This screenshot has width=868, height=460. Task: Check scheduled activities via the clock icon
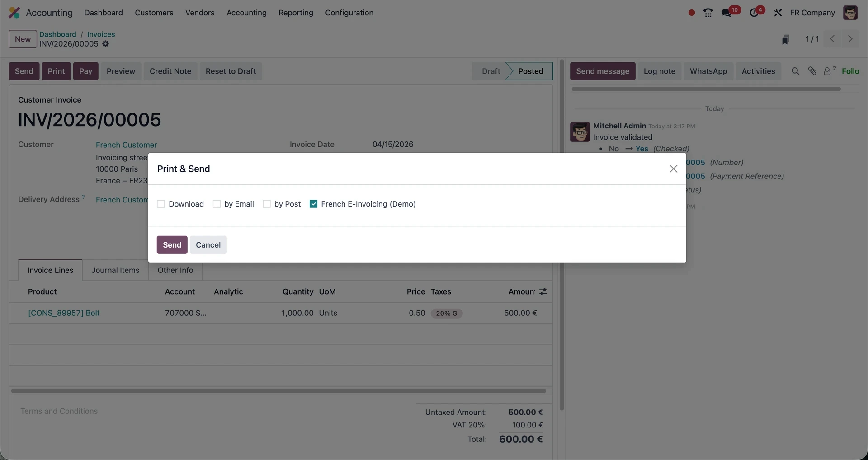click(754, 13)
